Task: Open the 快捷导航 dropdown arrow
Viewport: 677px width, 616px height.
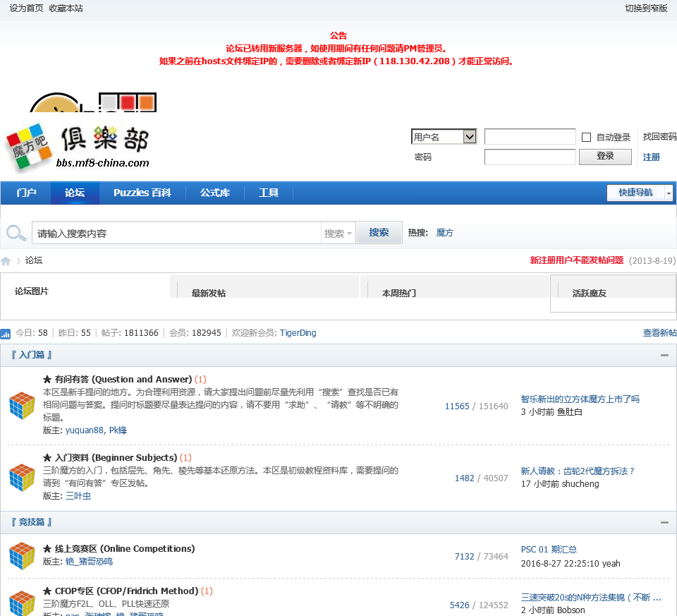Action: click(x=669, y=193)
